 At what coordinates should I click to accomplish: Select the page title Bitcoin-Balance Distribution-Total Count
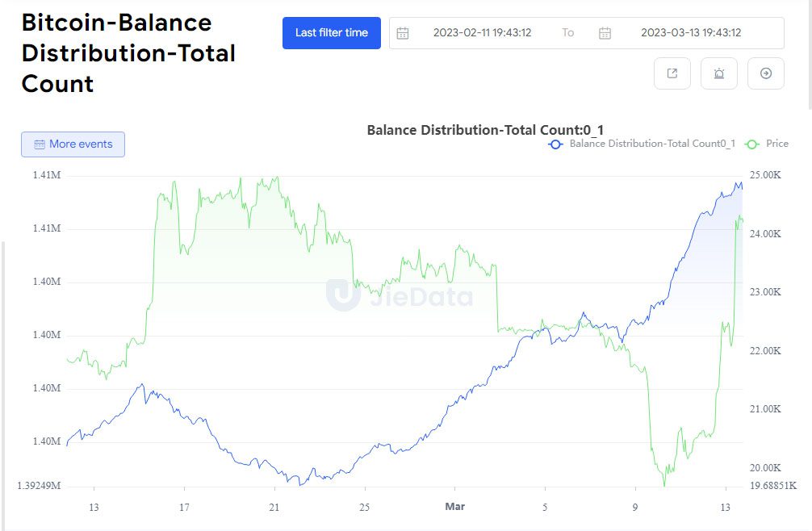(128, 53)
